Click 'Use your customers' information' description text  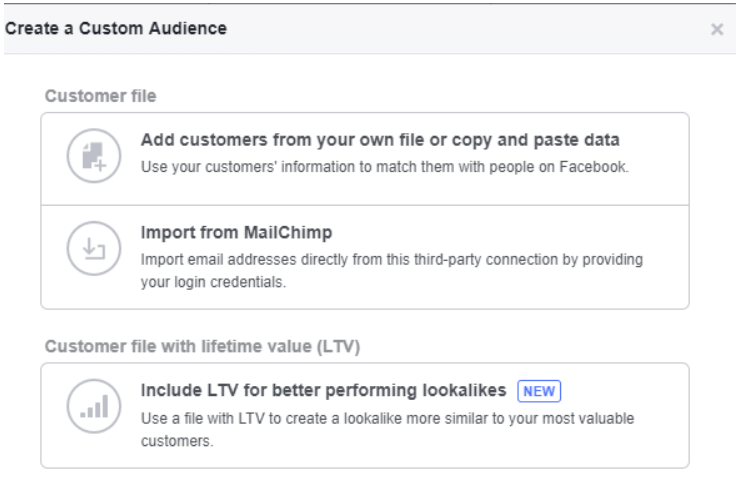click(x=384, y=166)
